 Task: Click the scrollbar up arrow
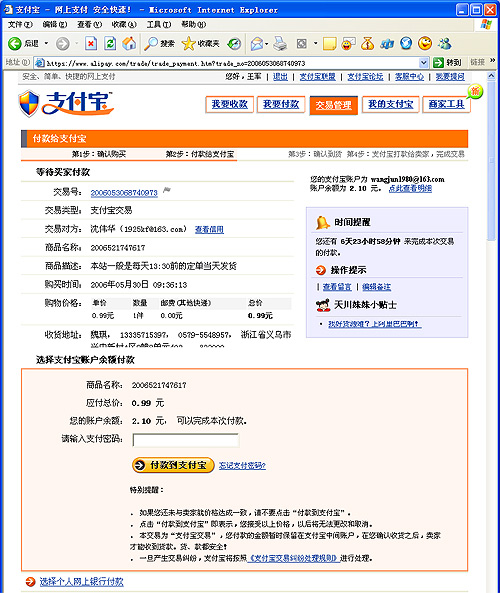coord(491,76)
